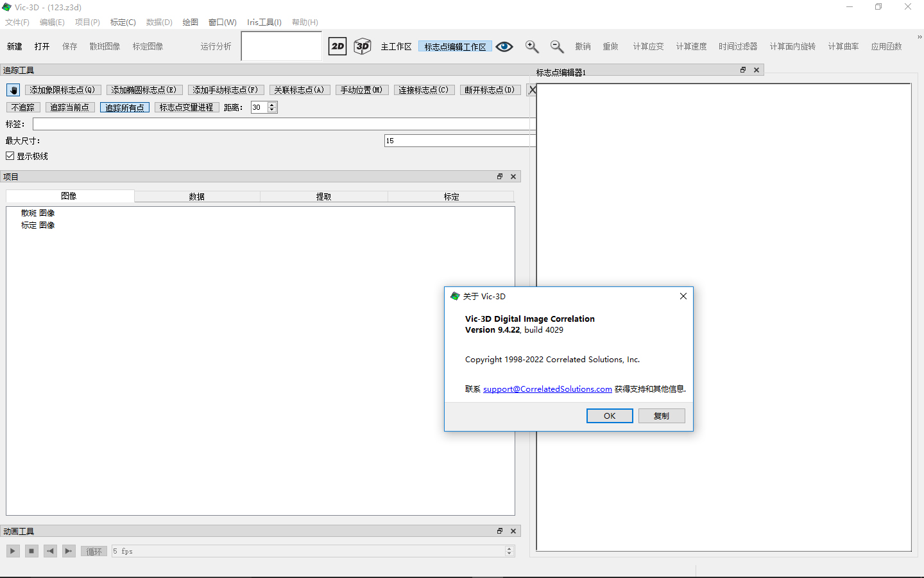This screenshot has height=578, width=924.
Task: Increase the 距离 spinner value
Action: click(x=272, y=105)
